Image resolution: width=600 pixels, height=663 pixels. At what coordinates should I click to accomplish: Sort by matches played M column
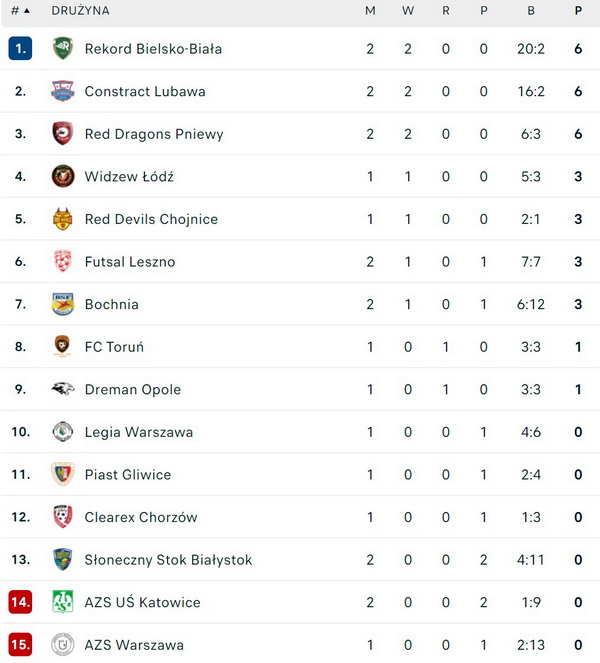pos(370,11)
